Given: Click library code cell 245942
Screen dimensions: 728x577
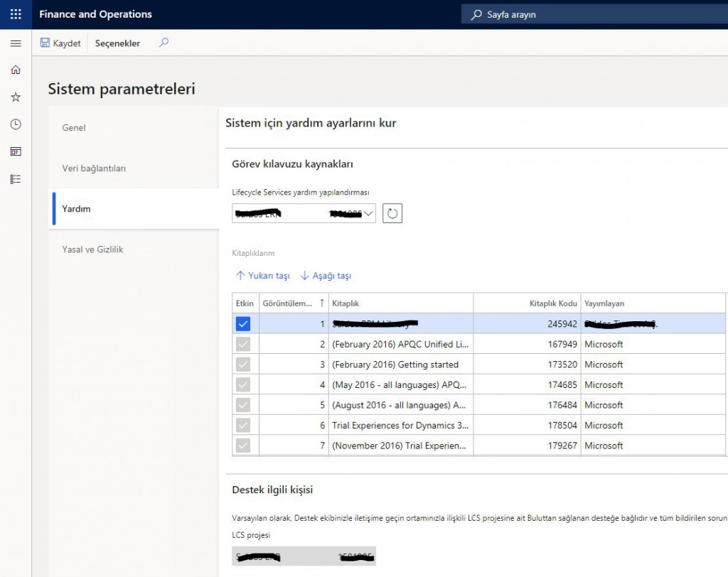Looking at the screenshot, I should tap(527, 323).
